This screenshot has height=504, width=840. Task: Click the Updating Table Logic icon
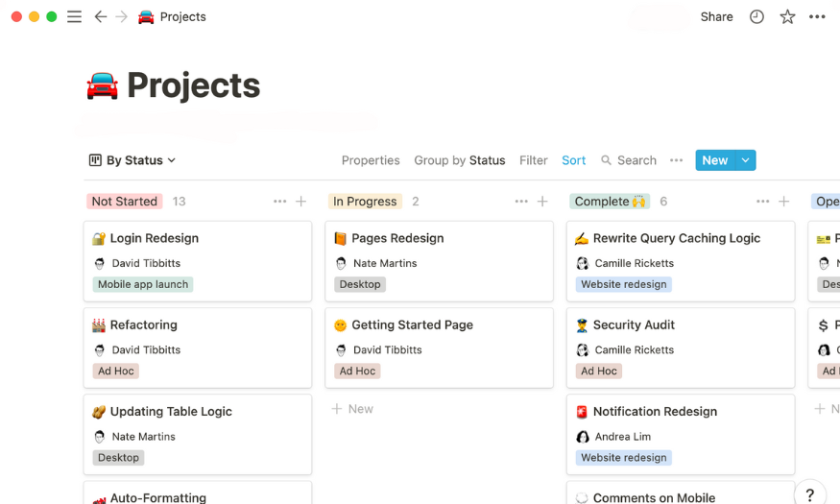click(99, 412)
